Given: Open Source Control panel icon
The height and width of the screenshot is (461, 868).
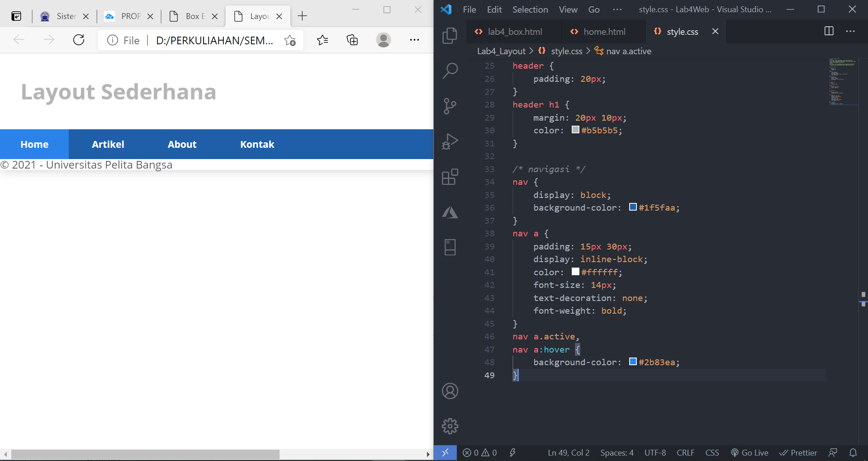Looking at the screenshot, I should 450,106.
